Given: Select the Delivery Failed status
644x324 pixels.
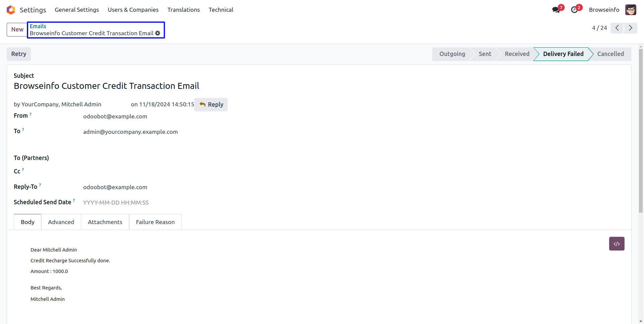Looking at the screenshot, I should (x=563, y=54).
